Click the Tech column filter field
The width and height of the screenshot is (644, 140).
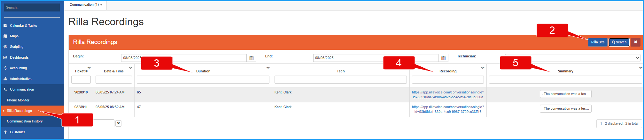(340, 80)
